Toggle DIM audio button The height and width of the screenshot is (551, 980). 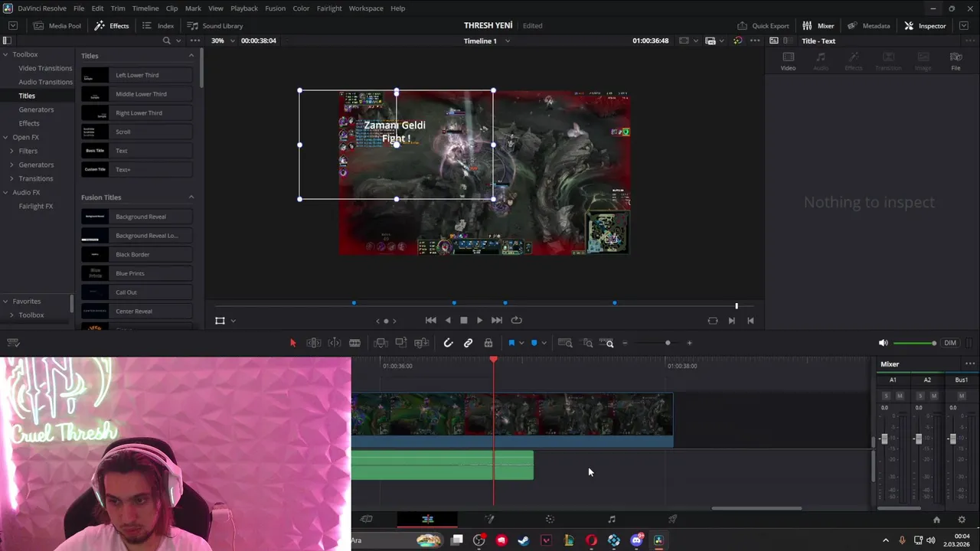pyautogui.click(x=950, y=343)
